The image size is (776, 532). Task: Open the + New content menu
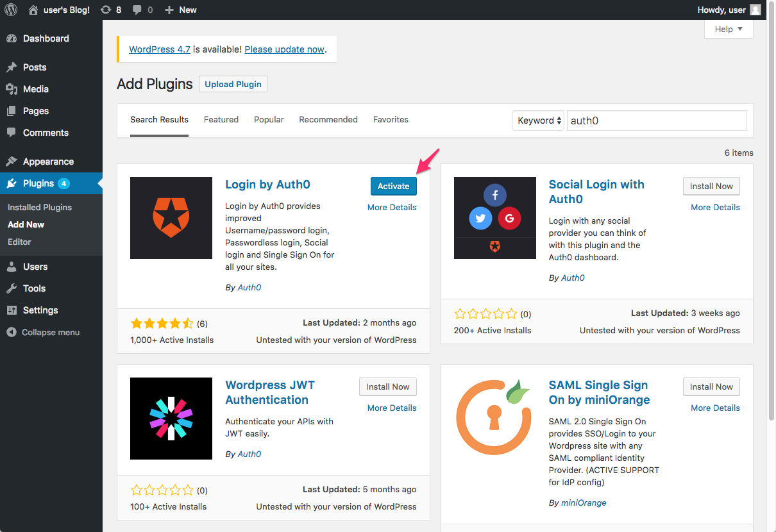pyautogui.click(x=181, y=10)
